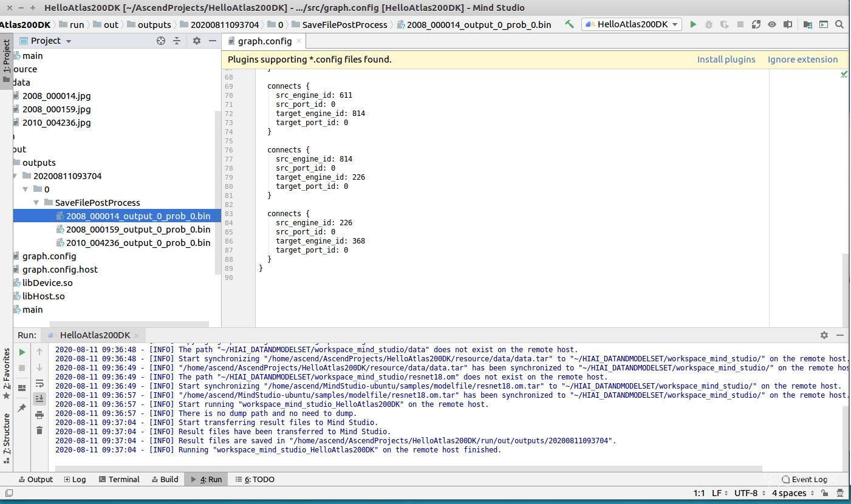Select graph.config.host in the Project tree
The image size is (851, 504).
pos(60,270)
